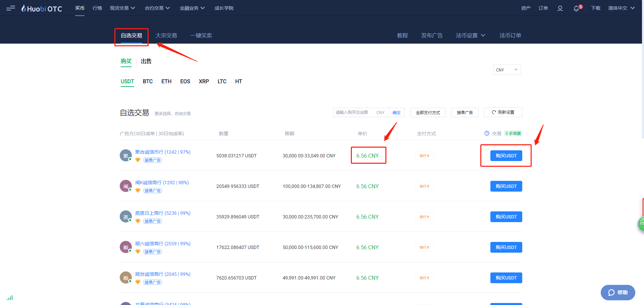
Task: Click the question mark icon beside 交易
Action: tap(487, 133)
